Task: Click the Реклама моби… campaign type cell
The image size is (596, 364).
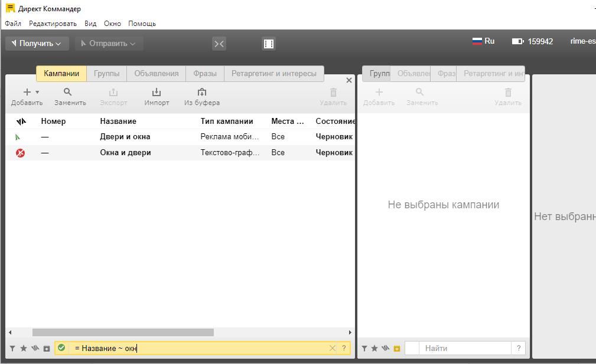Action: point(230,137)
